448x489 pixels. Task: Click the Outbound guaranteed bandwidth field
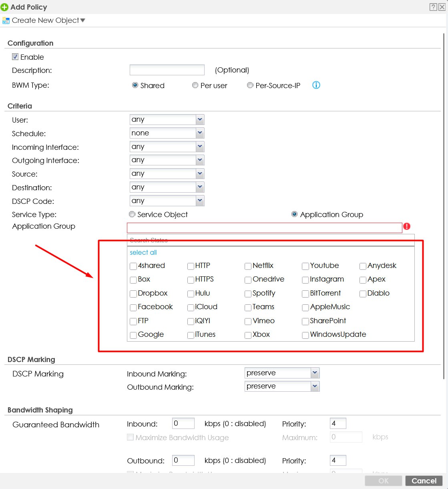[183, 460]
